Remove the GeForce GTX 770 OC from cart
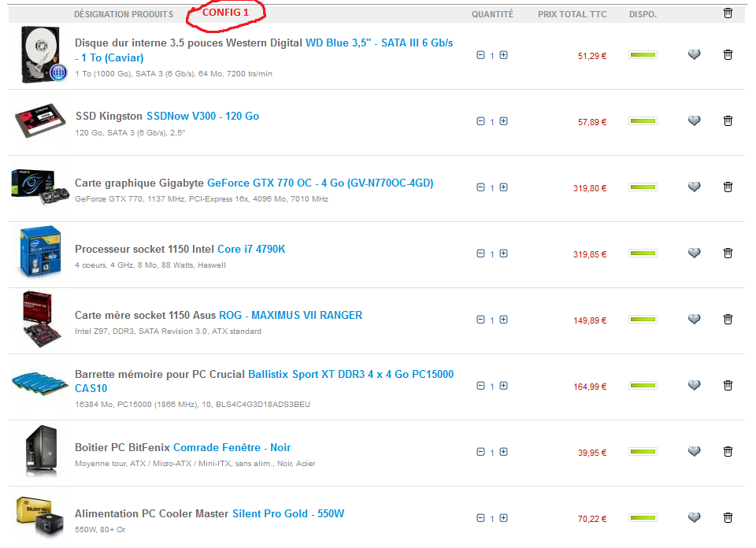This screenshot has width=756, height=548. click(728, 187)
